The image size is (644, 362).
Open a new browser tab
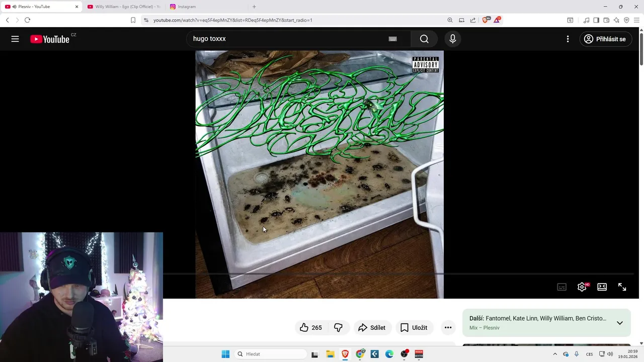(254, 7)
